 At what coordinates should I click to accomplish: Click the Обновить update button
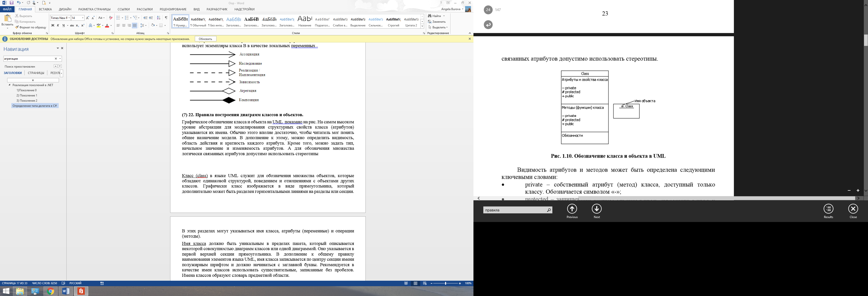coord(206,39)
